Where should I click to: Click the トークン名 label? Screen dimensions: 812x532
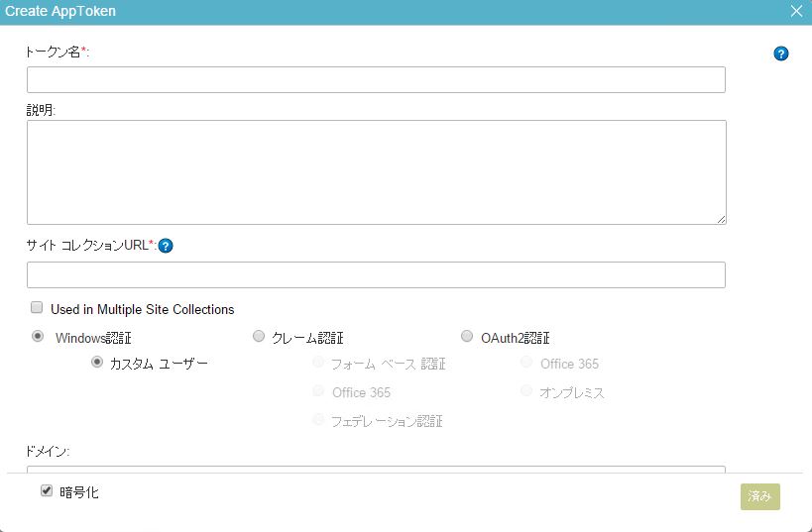pos(57,52)
